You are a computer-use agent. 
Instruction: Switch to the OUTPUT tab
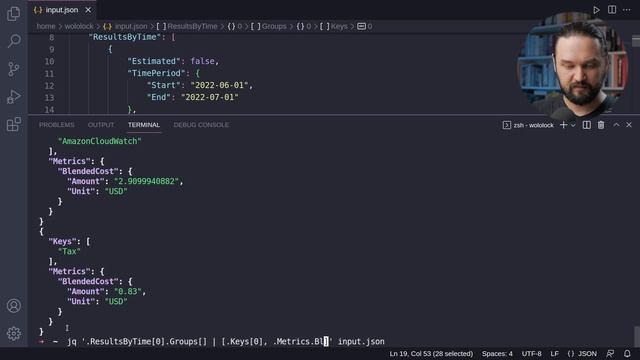point(101,125)
